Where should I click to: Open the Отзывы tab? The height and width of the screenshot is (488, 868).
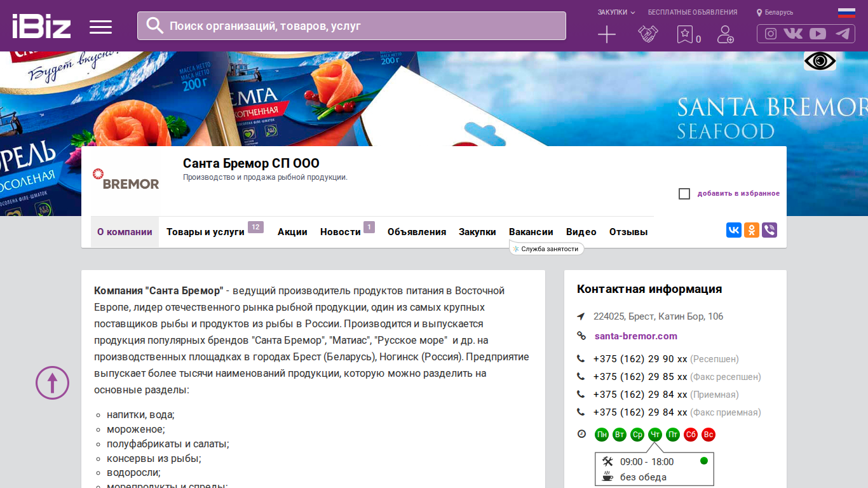coord(628,232)
